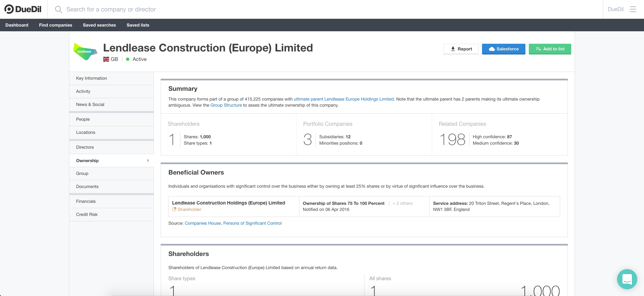644x296 pixels.
Task: Click the DueDil logo
Action: click(23, 9)
